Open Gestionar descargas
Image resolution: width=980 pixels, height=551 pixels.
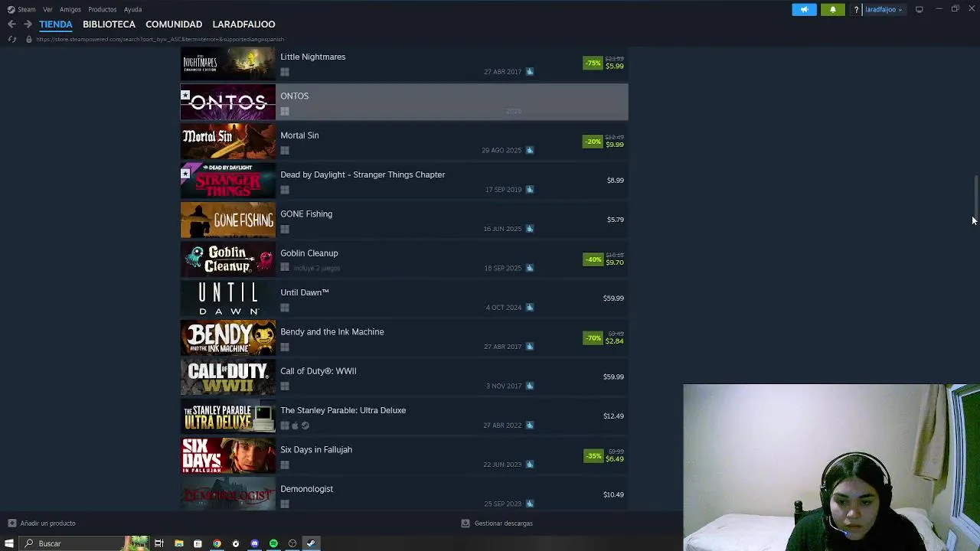(x=503, y=523)
